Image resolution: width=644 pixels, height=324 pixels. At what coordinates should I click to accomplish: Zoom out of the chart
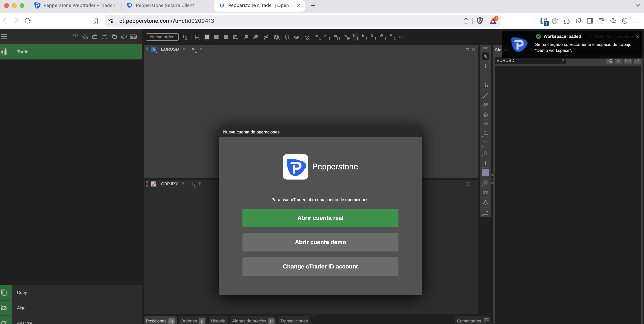pos(246,37)
